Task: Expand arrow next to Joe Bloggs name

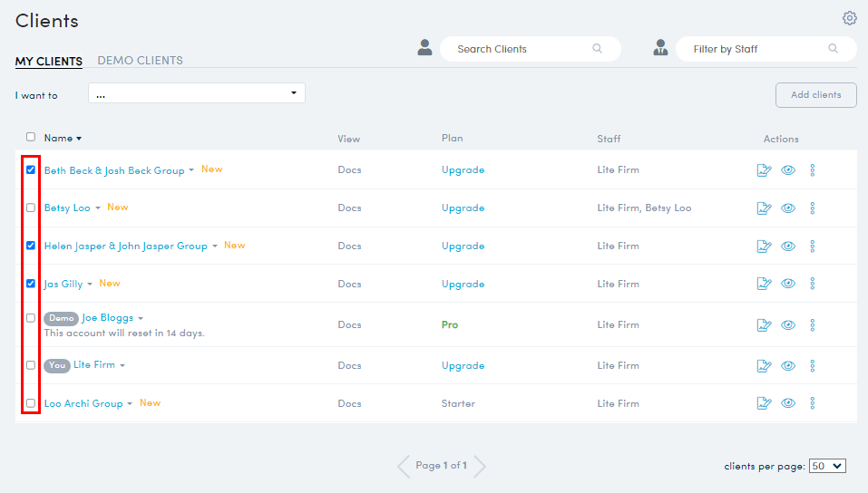Action: pos(141,319)
